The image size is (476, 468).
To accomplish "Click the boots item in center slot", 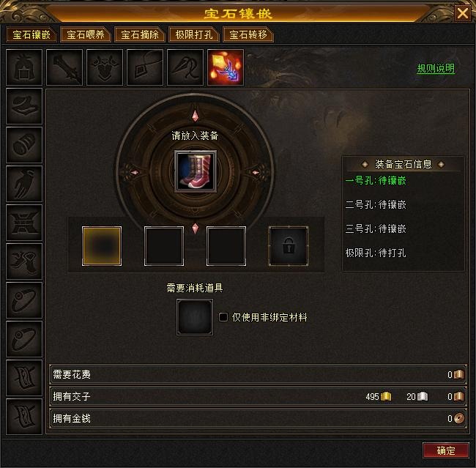I will pos(196,171).
